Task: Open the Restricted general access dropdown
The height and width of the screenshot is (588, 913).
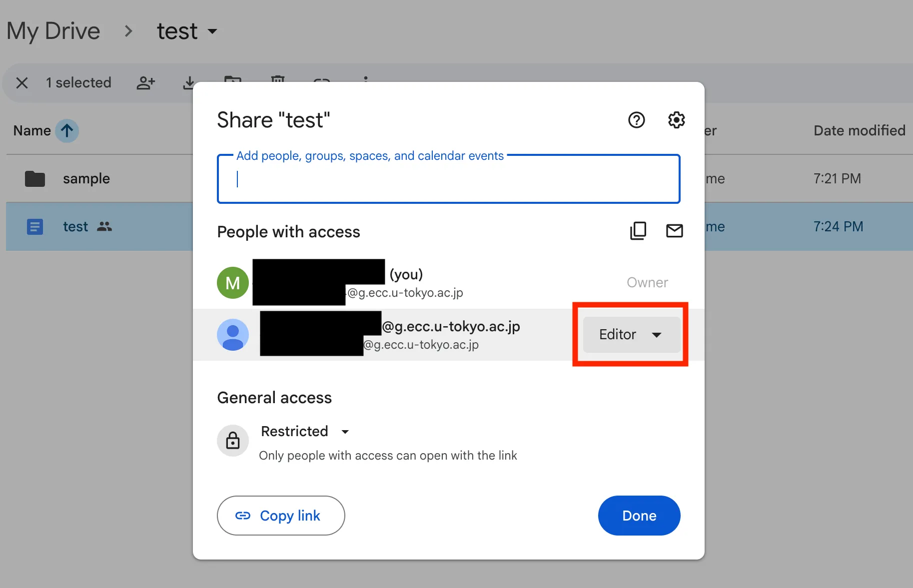Action: (305, 431)
